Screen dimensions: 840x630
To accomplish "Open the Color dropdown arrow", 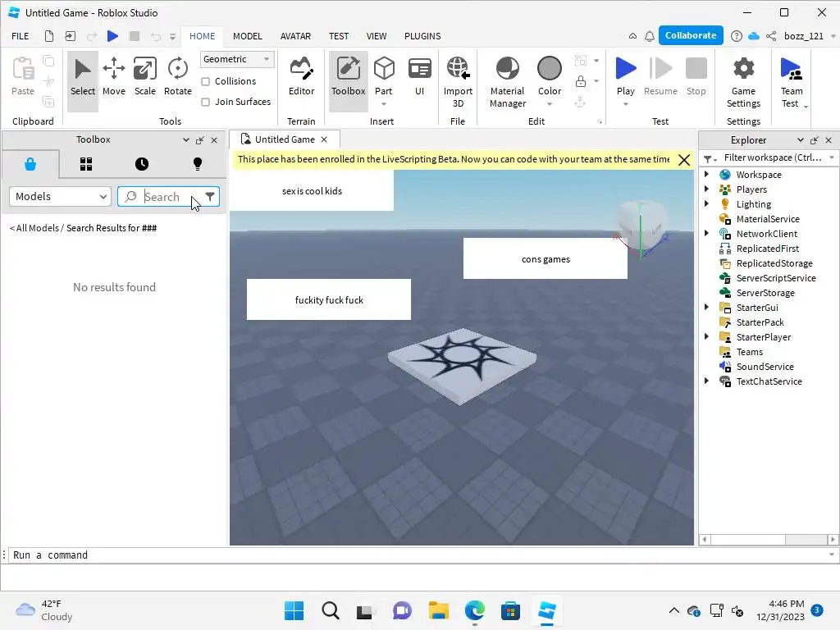I will coord(549,104).
